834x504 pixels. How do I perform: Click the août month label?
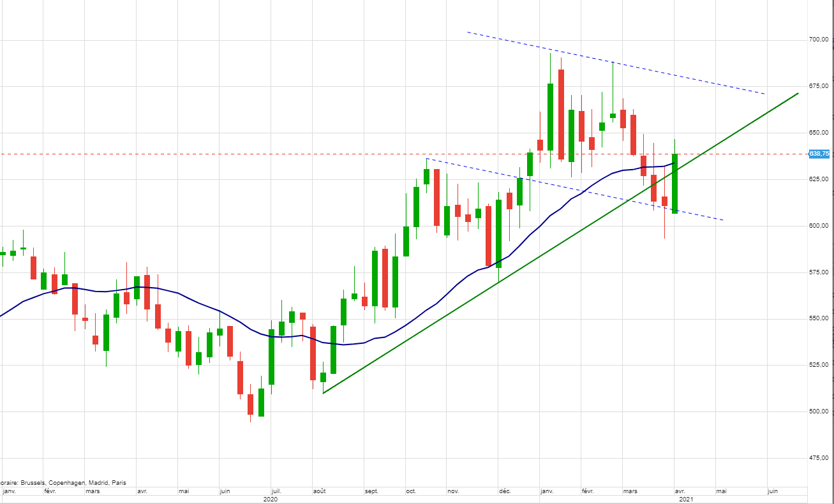click(320, 491)
